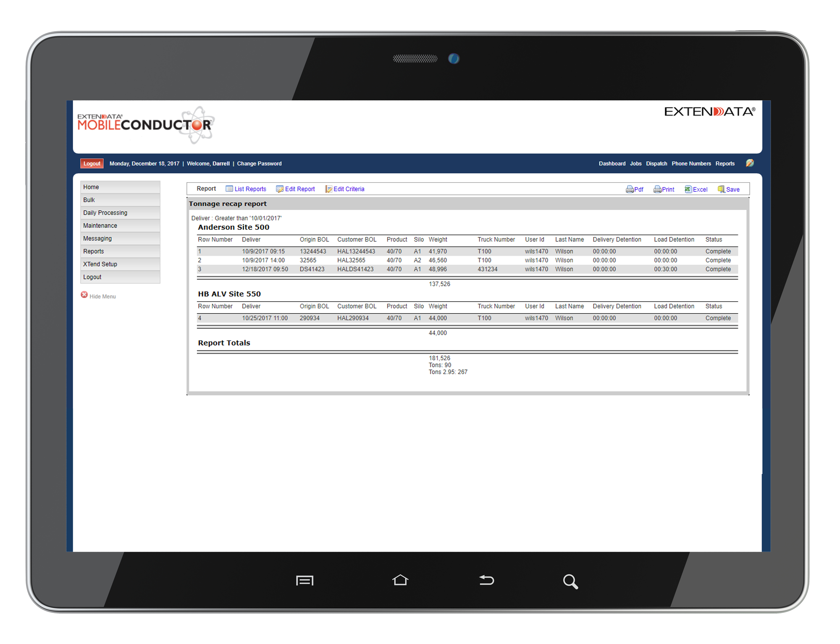Screen dimensions: 840x644
Task: Click the Excel export icon
Action: [x=688, y=189]
